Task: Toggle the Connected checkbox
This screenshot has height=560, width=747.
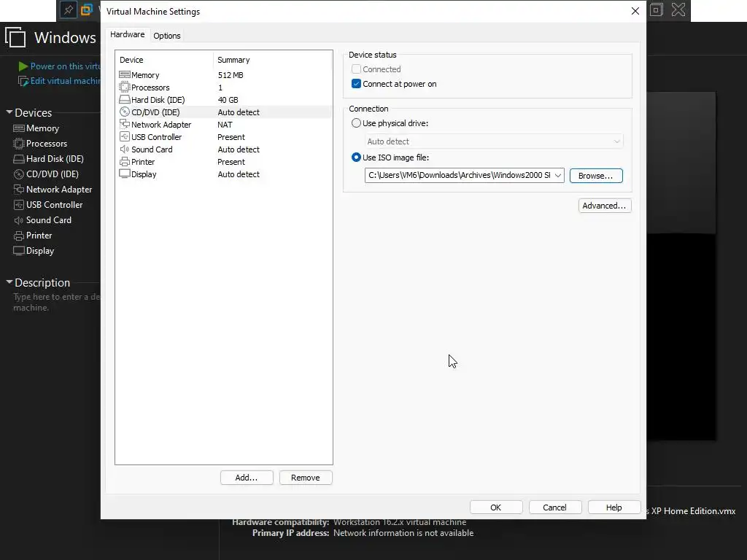Action: pos(356,69)
